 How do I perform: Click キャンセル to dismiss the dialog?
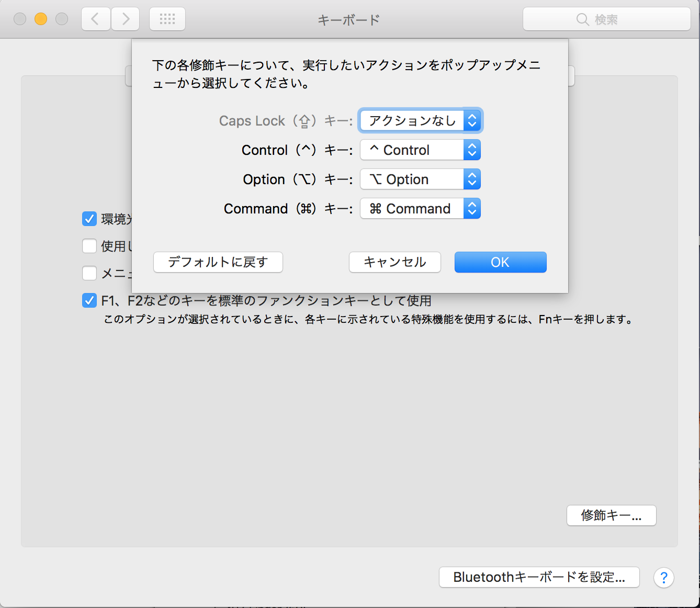tap(394, 262)
